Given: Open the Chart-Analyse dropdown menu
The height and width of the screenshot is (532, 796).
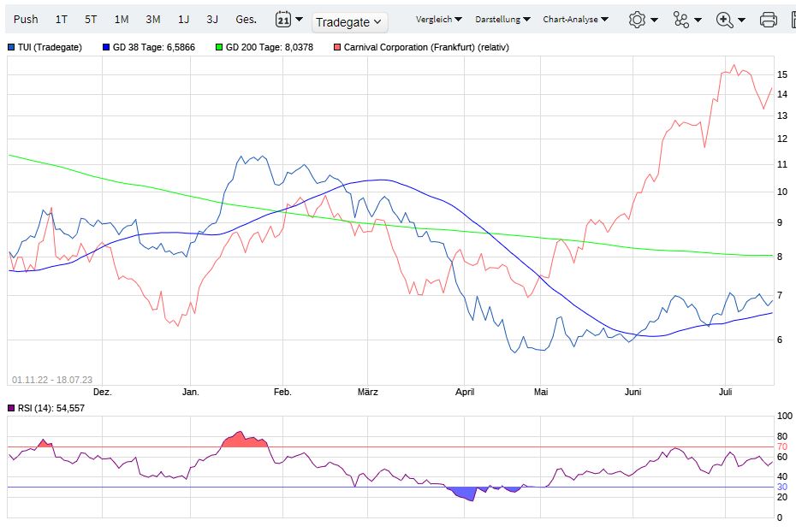Looking at the screenshot, I should coord(575,20).
